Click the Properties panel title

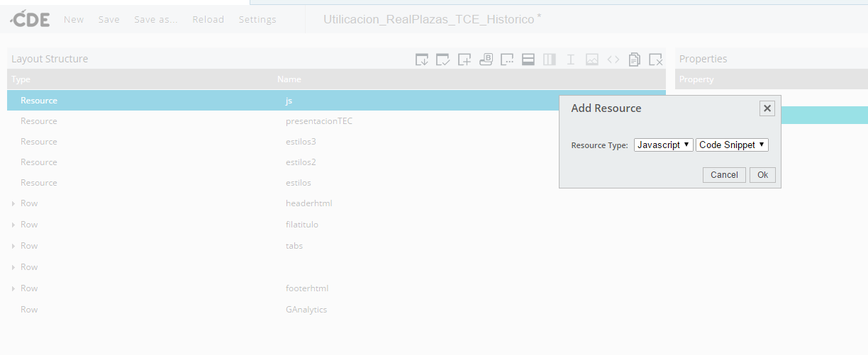pyautogui.click(x=703, y=59)
